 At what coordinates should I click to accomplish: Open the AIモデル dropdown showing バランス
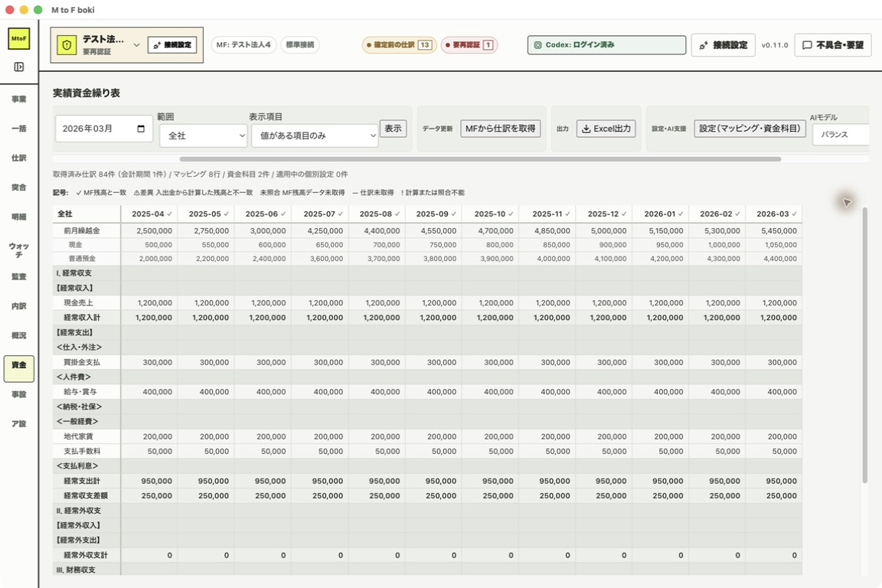click(841, 135)
